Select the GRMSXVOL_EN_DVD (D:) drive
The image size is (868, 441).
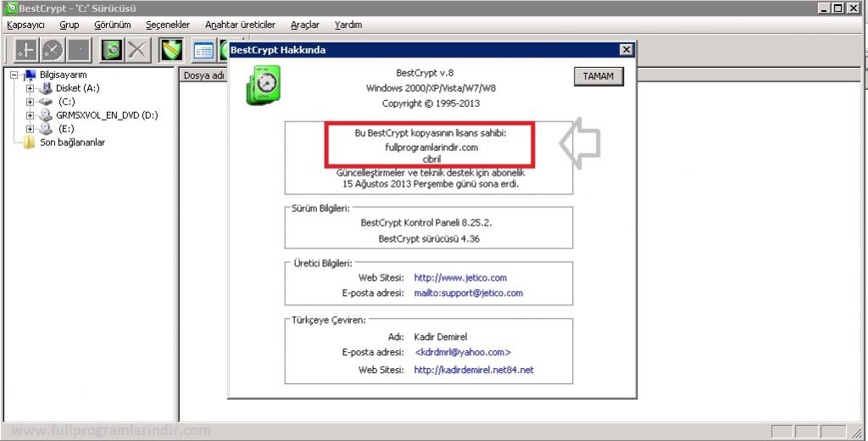click(x=107, y=115)
